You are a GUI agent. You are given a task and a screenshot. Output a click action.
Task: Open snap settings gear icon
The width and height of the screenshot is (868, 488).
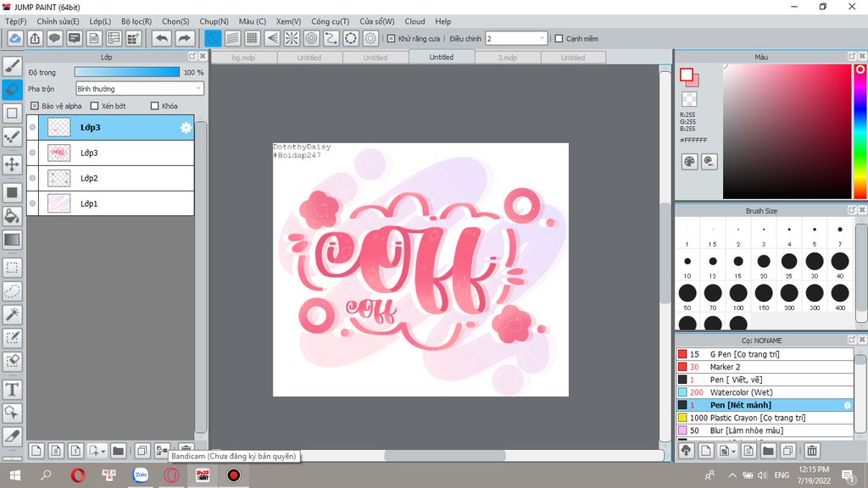[370, 39]
